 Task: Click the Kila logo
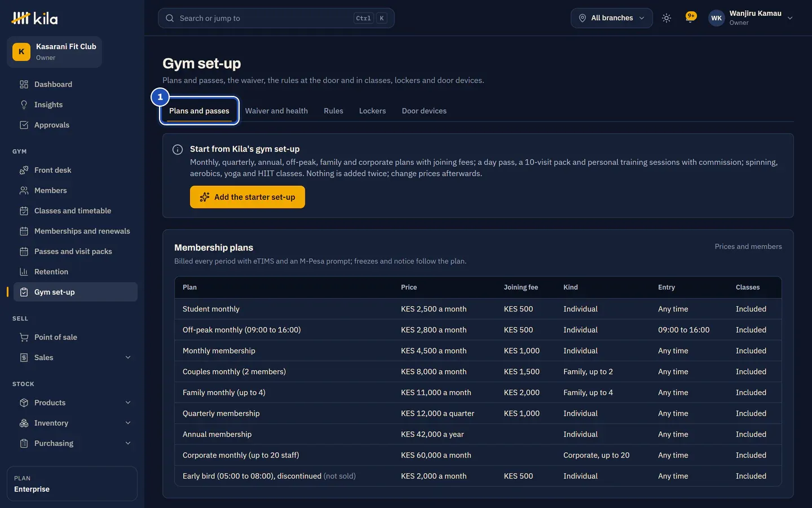34,18
